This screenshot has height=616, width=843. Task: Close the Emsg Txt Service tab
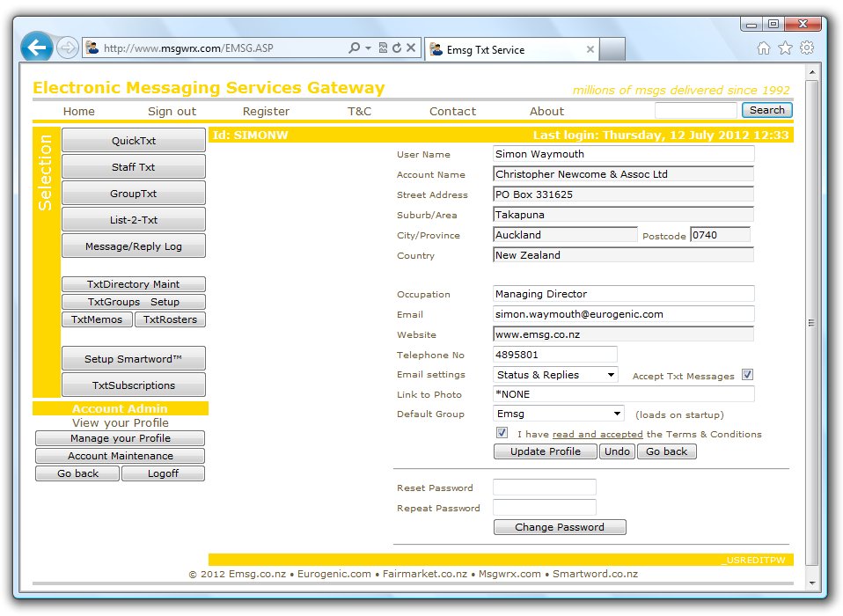click(x=590, y=49)
